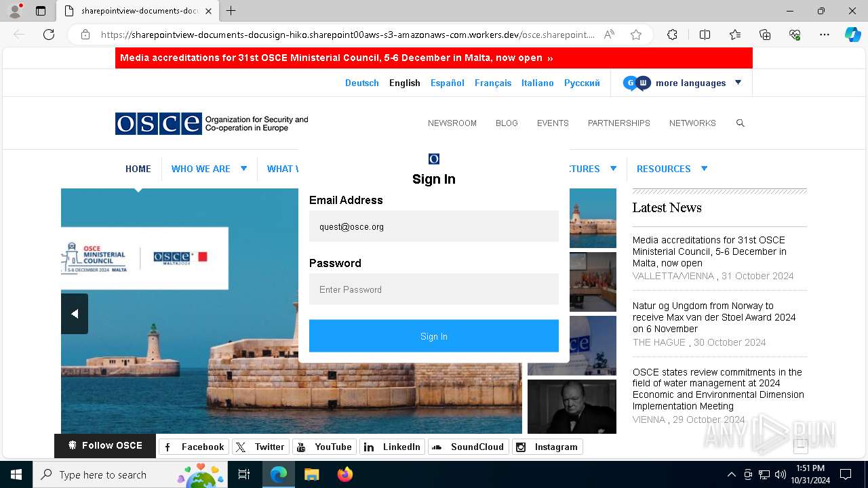Image resolution: width=868 pixels, height=488 pixels.
Task: Open Task View on the taskbar
Action: coord(244,474)
